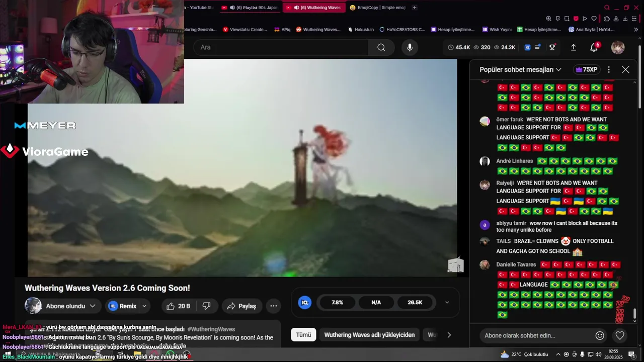644x362 pixels.
Task: Open HoYoCREATORS bookmark
Action: [x=403, y=30]
